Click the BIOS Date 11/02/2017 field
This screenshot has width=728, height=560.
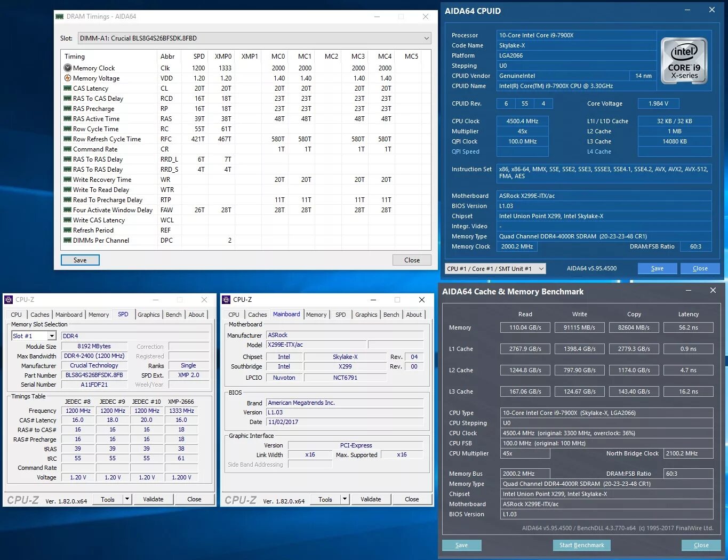click(346, 422)
